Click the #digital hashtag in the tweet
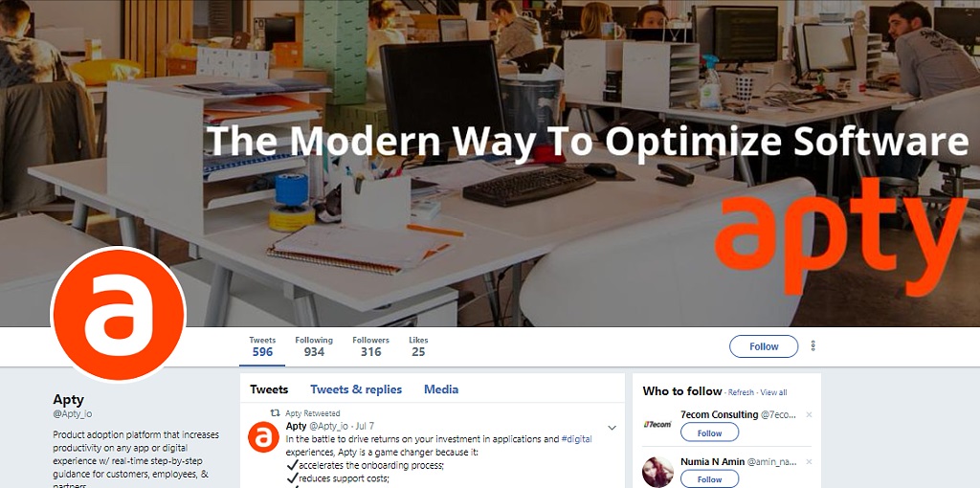Image resolution: width=980 pixels, height=488 pixels. pyautogui.click(x=576, y=439)
